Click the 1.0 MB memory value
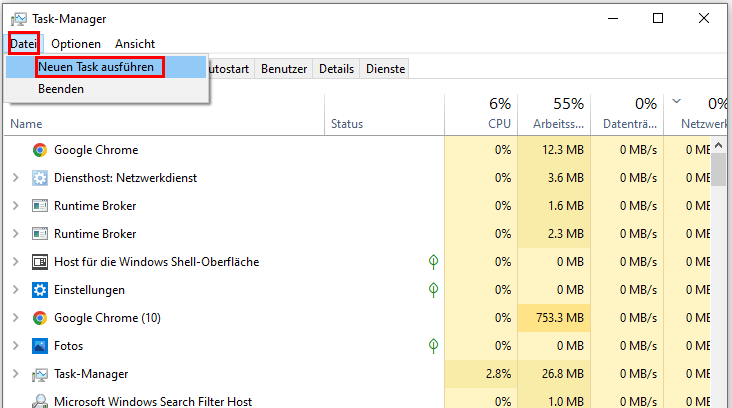Viewport: 732px width, 408px height. 566,401
